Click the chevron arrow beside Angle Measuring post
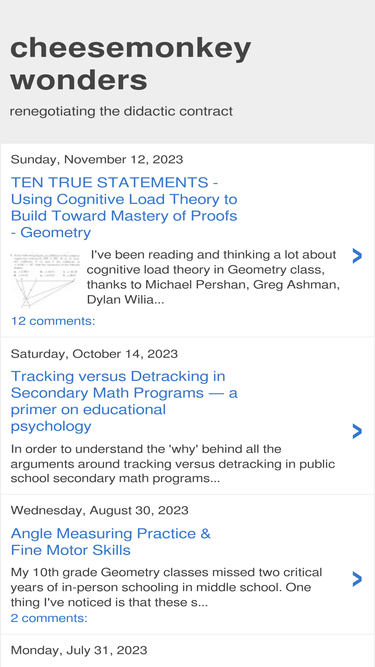375x667 pixels. (x=357, y=579)
